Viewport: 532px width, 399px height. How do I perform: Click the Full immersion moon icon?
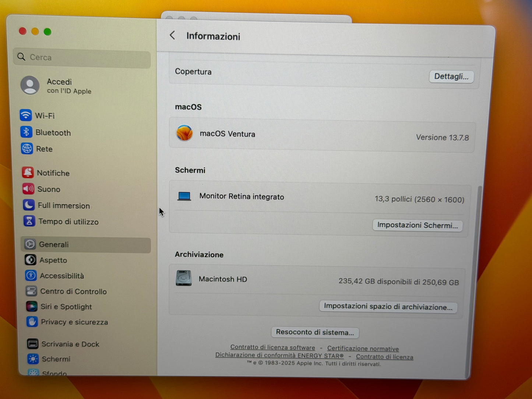[x=29, y=205]
